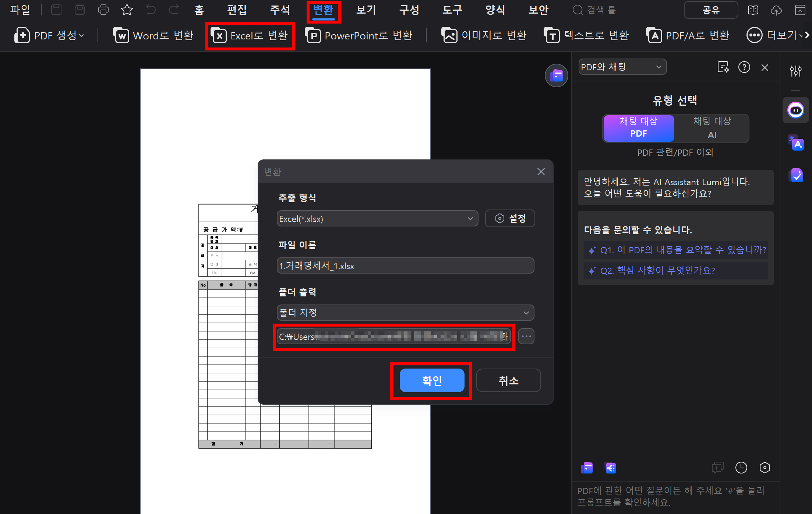Open the 파일 menu
This screenshot has height=514, width=812.
pos(20,10)
